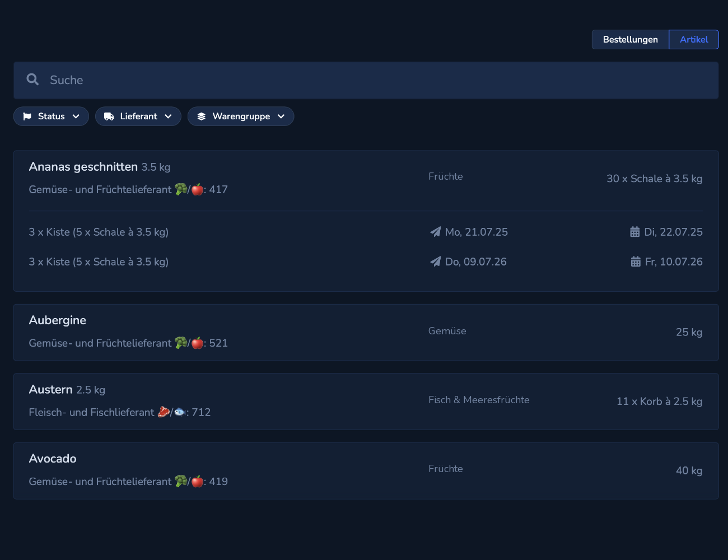
Task: Open the Aubergine article title
Action: pyautogui.click(x=58, y=320)
